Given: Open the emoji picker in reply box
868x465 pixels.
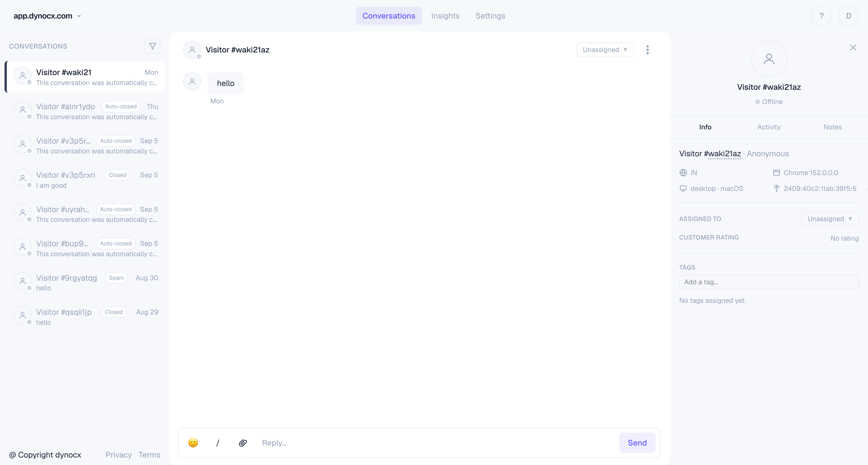Looking at the screenshot, I should tap(193, 443).
